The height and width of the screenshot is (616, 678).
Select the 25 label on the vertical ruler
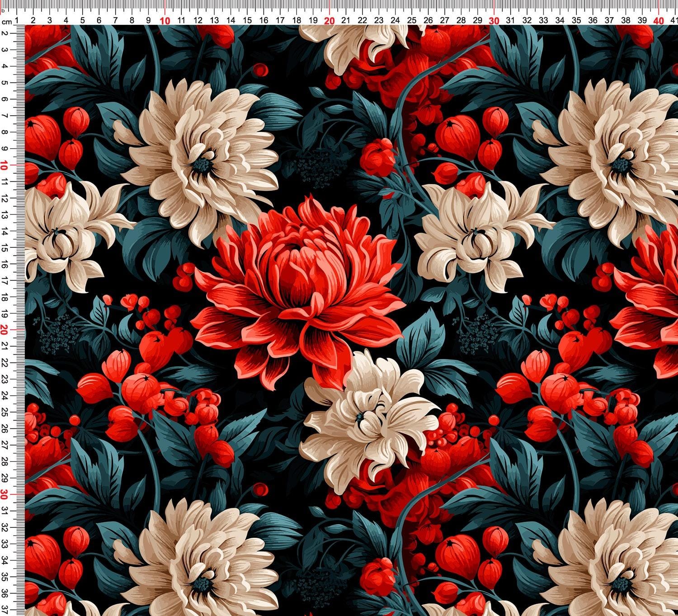(4, 412)
